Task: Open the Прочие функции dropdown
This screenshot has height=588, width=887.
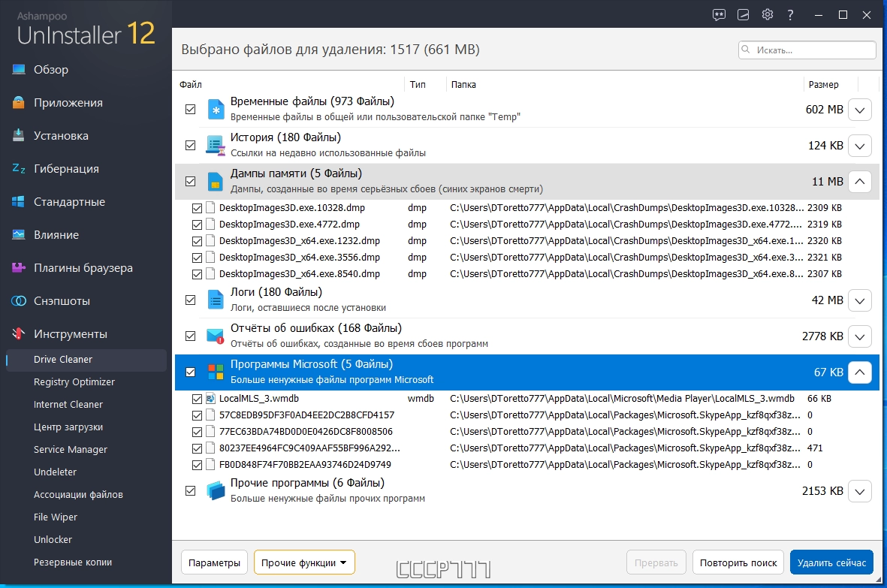Action: click(304, 562)
